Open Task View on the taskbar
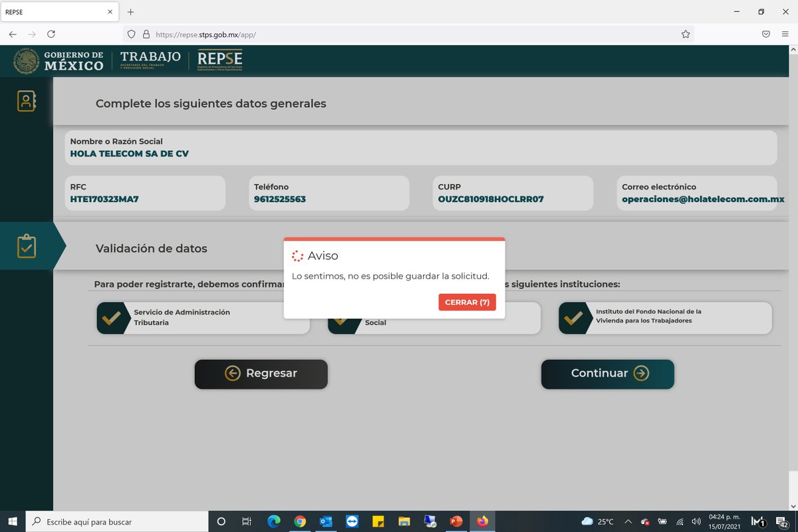Screen dimensions: 798x532 pos(247,521)
